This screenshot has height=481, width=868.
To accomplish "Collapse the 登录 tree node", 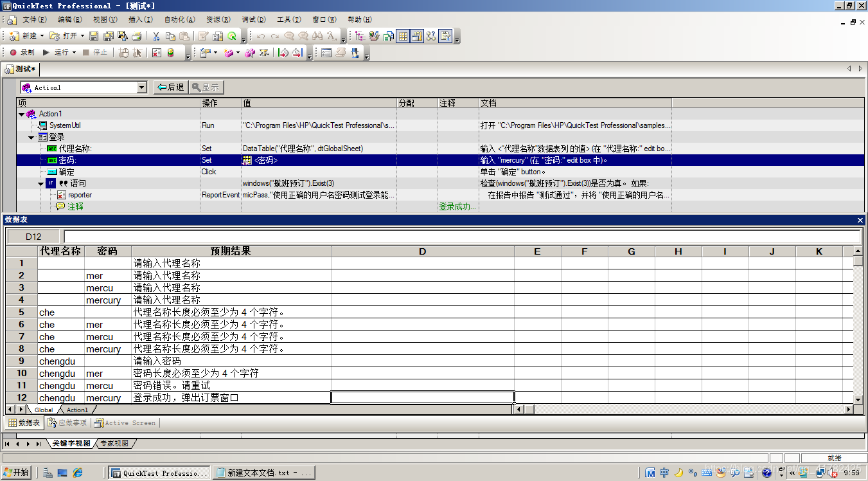I will coord(31,137).
